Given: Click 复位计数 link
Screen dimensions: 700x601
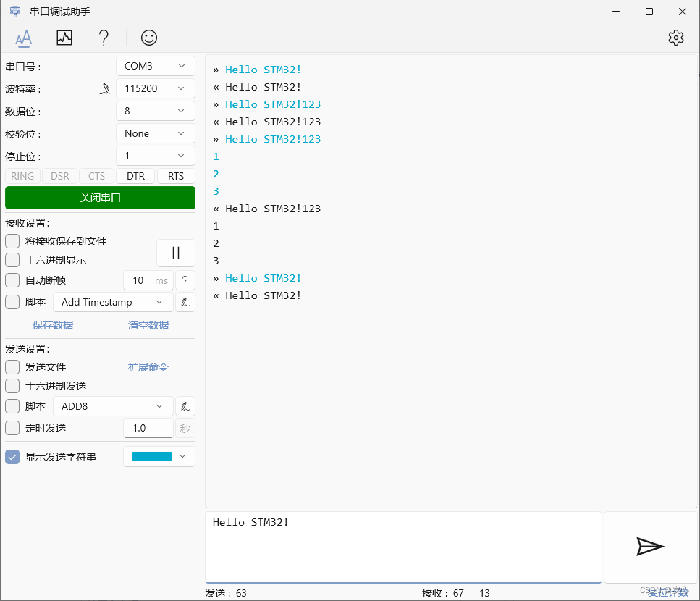Looking at the screenshot, I should (x=668, y=592).
